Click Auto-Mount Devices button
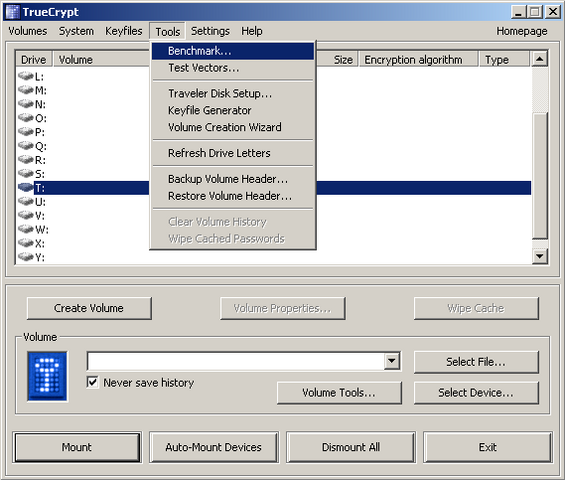Screen dimensions: 565x480 214,447
